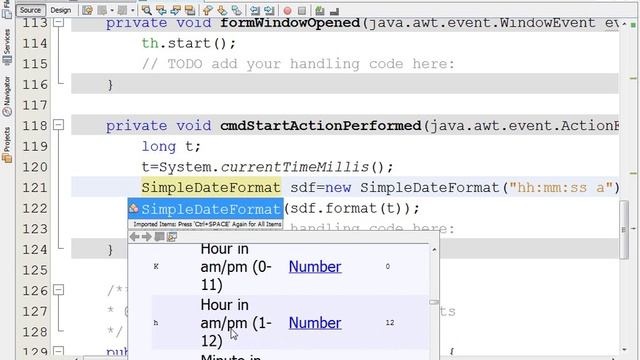Click the Javadoc popup scrollbar thumb

point(434,302)
